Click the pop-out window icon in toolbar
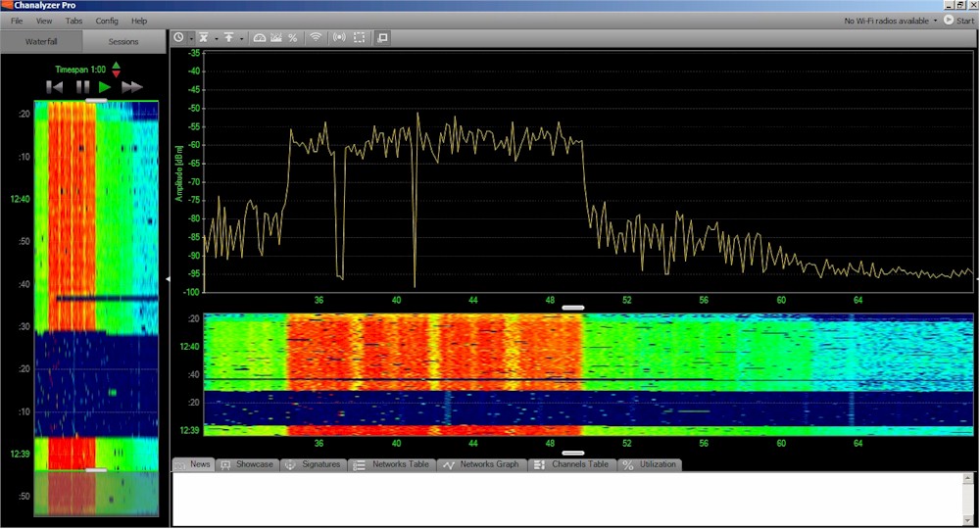The height and width of the screenshot is (529, 980). pyautogui.click(x=382, y=37)
